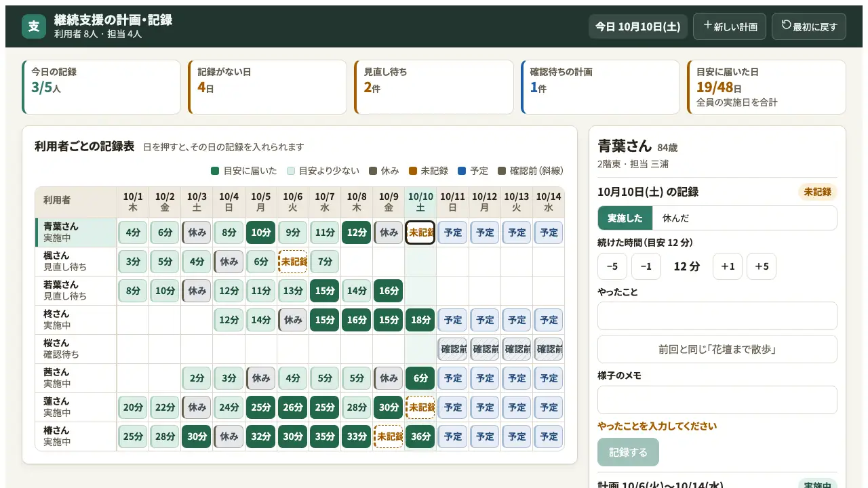The image size is (868, 488).
Task: Open 椿さん's 36分 record on 10/10
Action: click(x=420, y=436)
